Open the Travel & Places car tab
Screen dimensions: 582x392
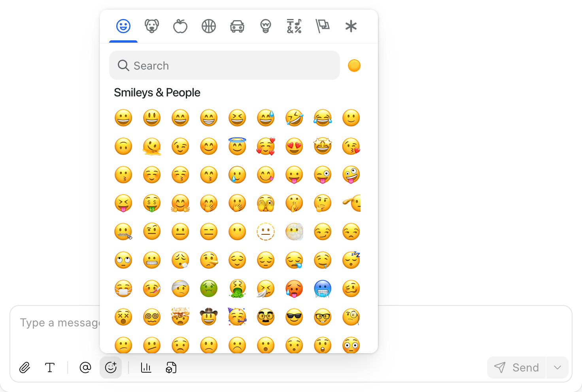tap(237, 26)
